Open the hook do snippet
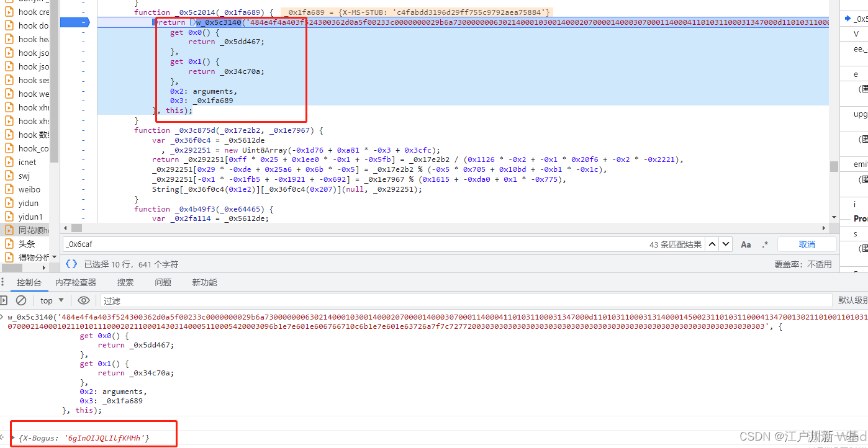The image size is (868, 448). (x=34, y=25)
